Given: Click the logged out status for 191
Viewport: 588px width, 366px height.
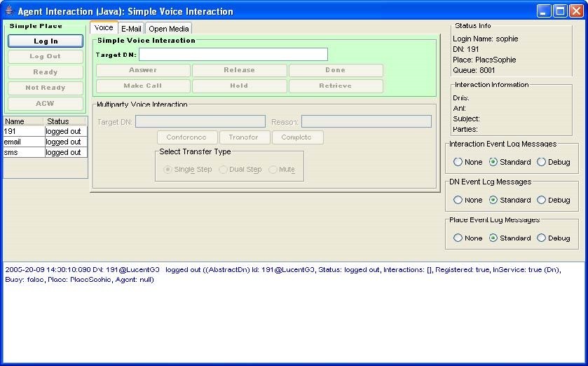Looking at the screenshot, I should [x=66, y=131].
